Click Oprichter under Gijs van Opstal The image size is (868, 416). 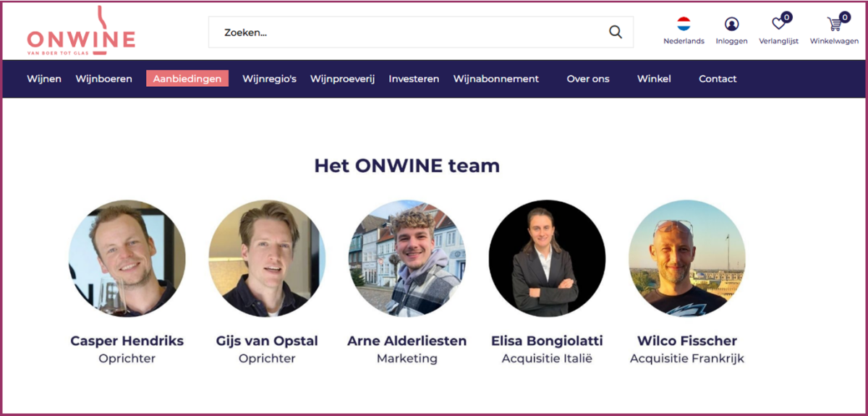coord(267,358)
